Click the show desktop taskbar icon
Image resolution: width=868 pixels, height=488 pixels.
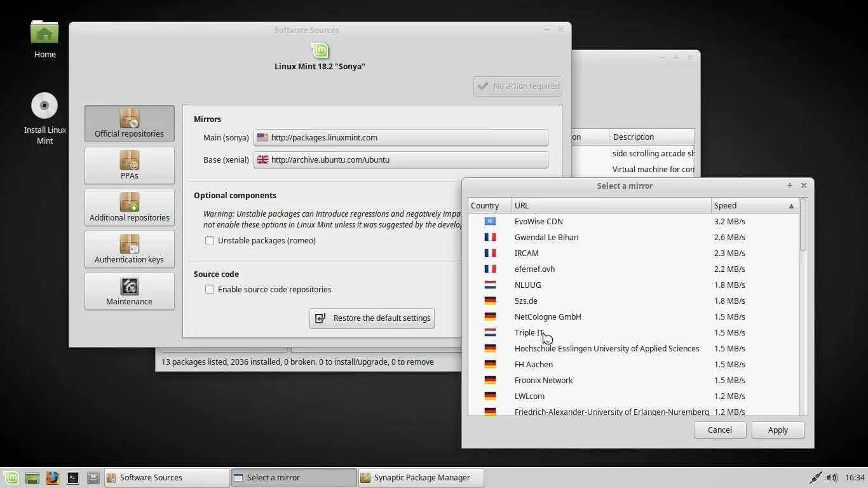pos(32,477)
